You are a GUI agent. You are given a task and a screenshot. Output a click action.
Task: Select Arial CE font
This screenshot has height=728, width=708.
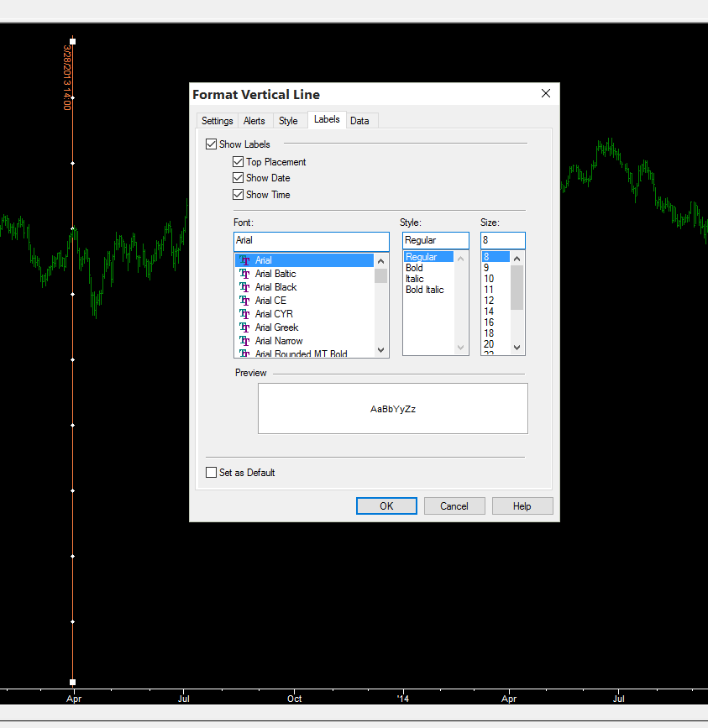(x=305, y=301)
